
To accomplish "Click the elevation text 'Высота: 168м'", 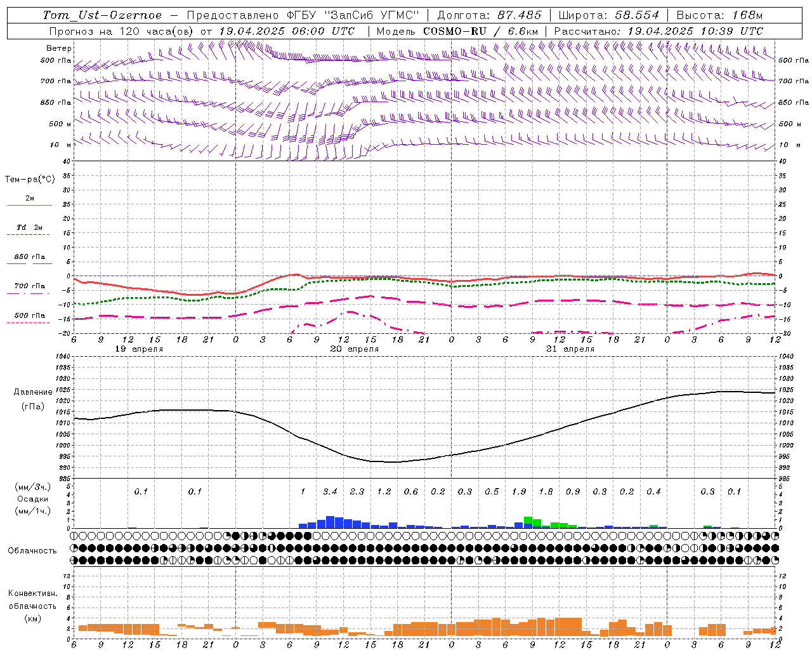I will [x=719, y=15].
